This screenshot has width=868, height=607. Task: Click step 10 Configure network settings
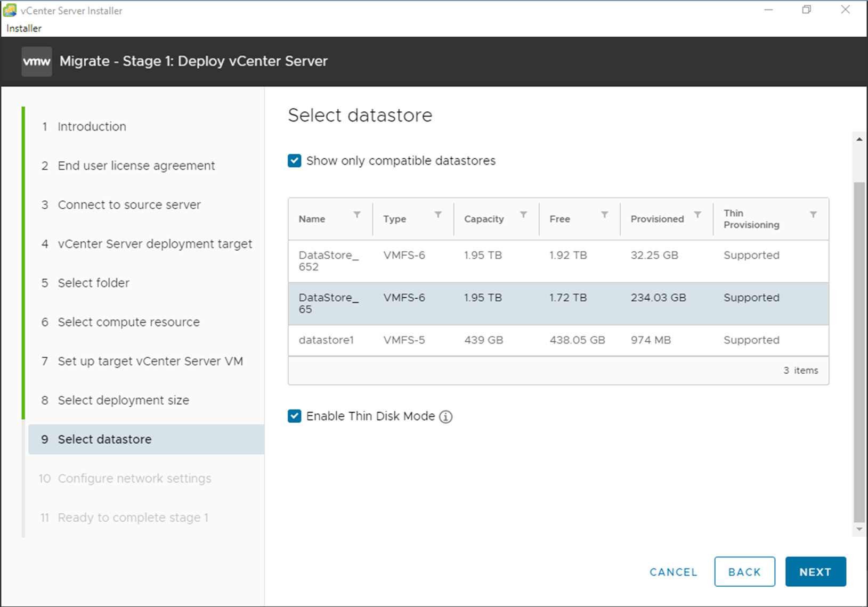125,479
